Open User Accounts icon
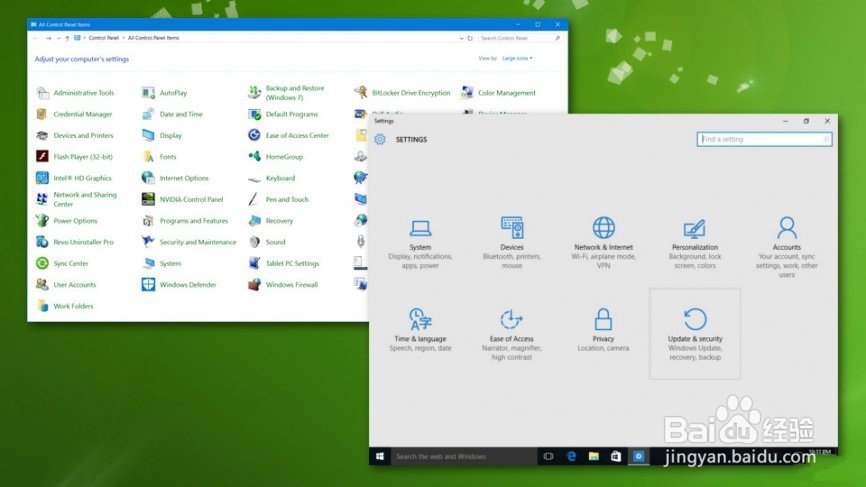Screen dimensions: 866x487 pos(43,284)
